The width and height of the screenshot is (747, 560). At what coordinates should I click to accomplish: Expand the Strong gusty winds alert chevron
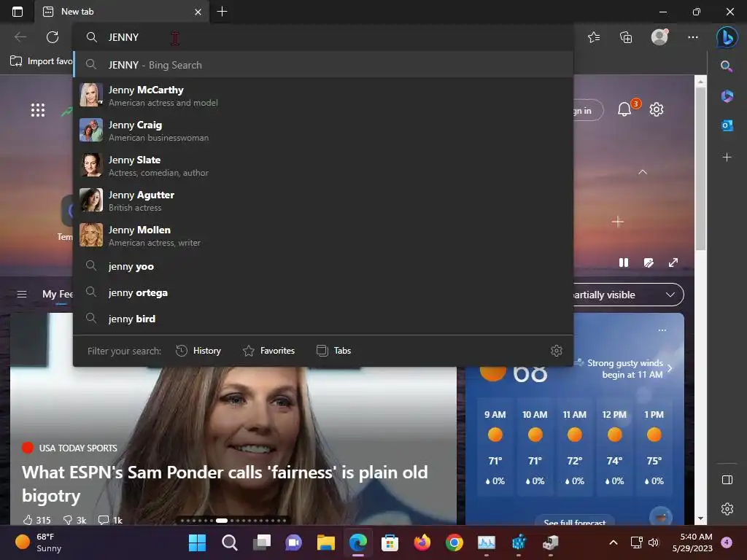tap(670, 368)
